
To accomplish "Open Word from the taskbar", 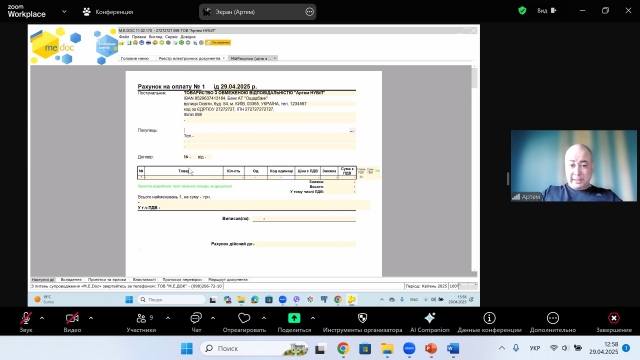I will [453, 349].
